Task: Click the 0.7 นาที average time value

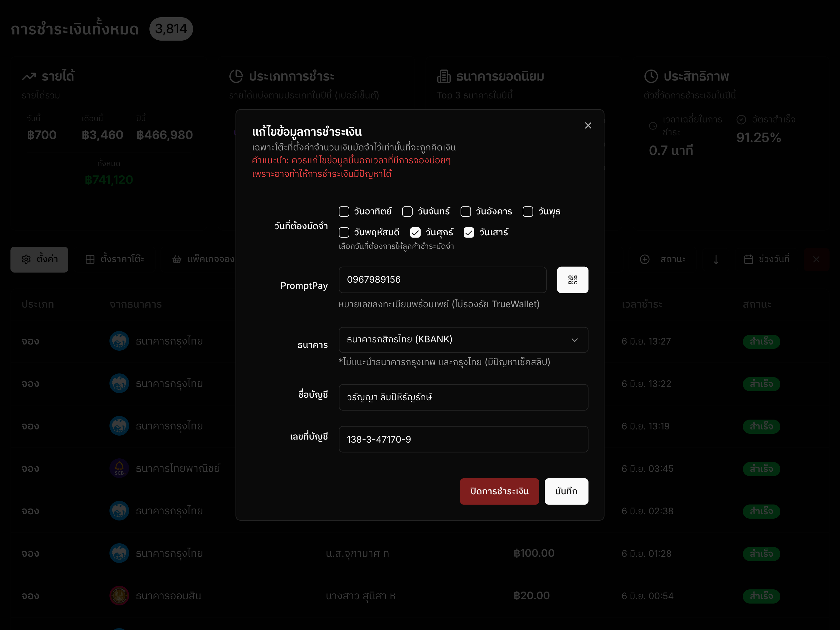Action: (671, 151)
